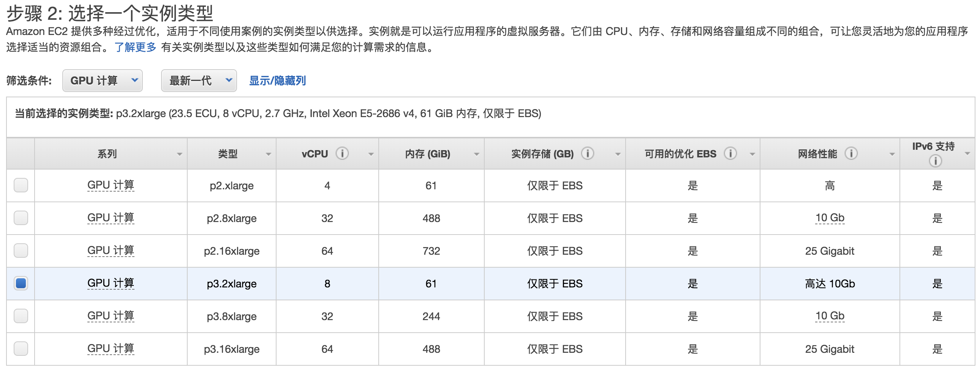Viewport: 980px width, 368px height.
Task: Open the 最新一代 generation dropdown
Action: (199, 81)
